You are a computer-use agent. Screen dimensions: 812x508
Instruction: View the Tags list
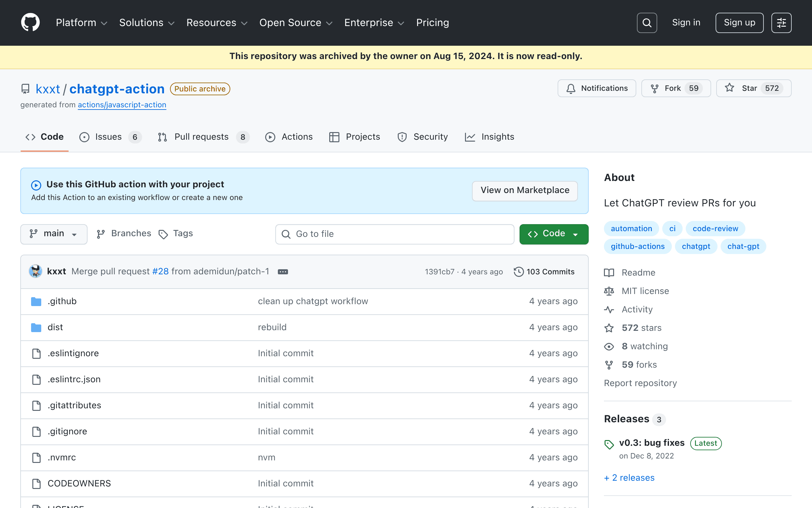point(176,233)
